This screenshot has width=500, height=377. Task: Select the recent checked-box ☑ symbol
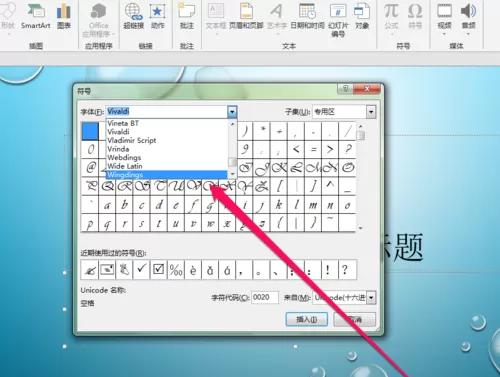pyautogui.click(x=158, y=269)
